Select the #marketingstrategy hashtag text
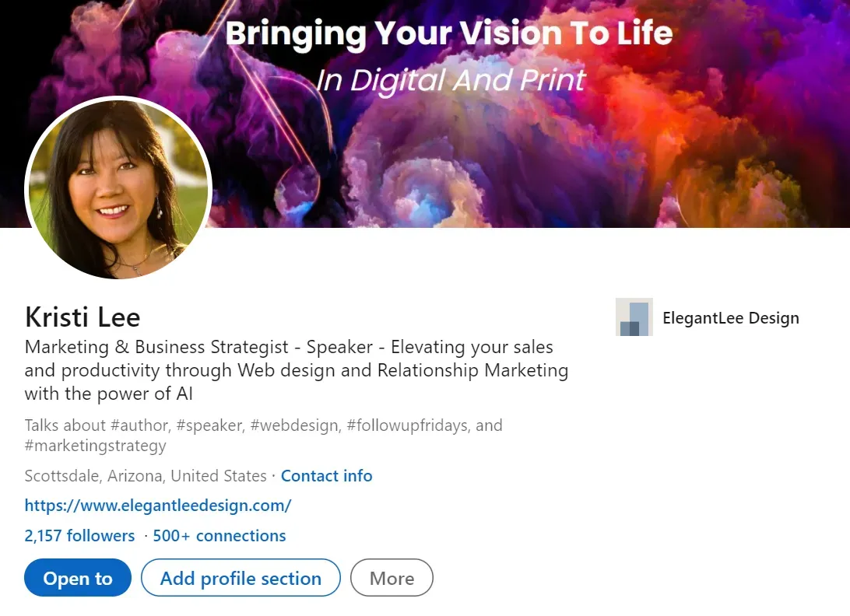 96,446
